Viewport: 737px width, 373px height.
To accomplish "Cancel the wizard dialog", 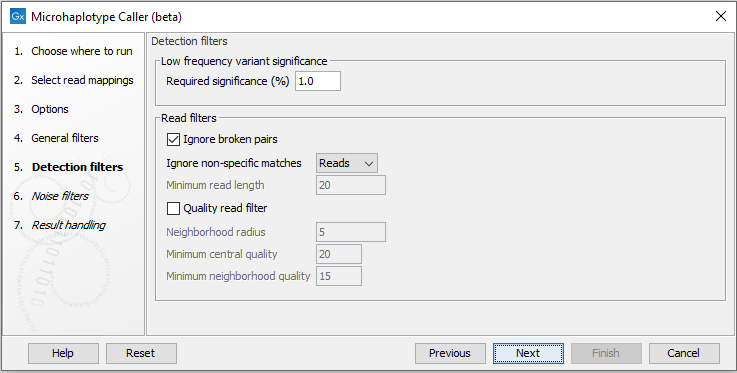I will point(684,353).
